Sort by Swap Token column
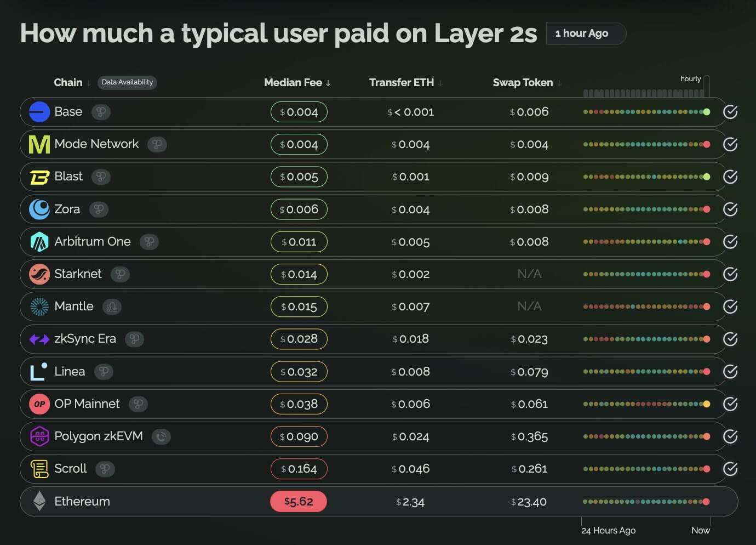Image resolution: width=756 pixels, height=545 pixels. click(x=527, y=82)
